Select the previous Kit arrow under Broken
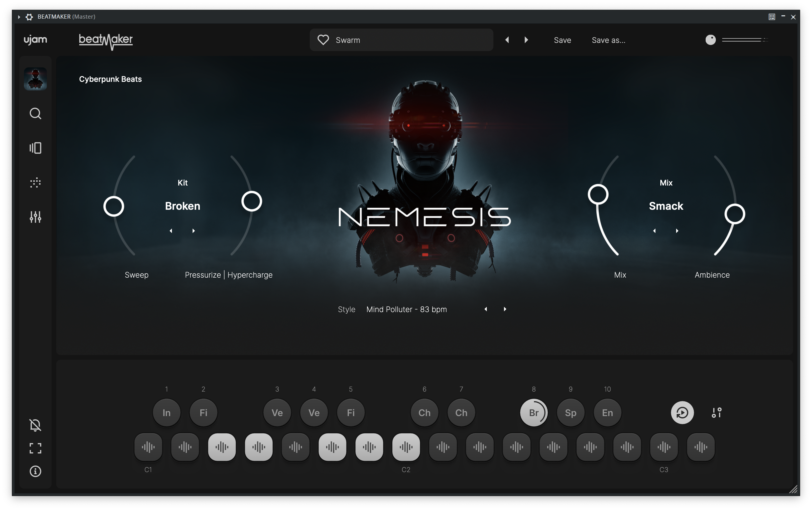The width and height of the screenshot is (812, 510). (171, 231)
